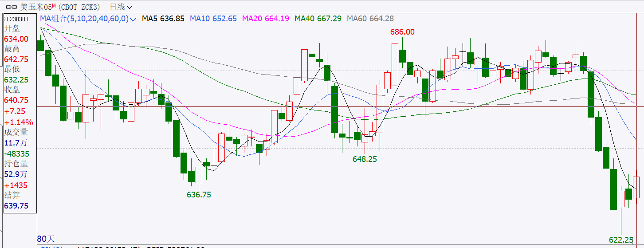Click the 最低 label
Viewport: 644px width, 248px height.
tap(12, 70)
